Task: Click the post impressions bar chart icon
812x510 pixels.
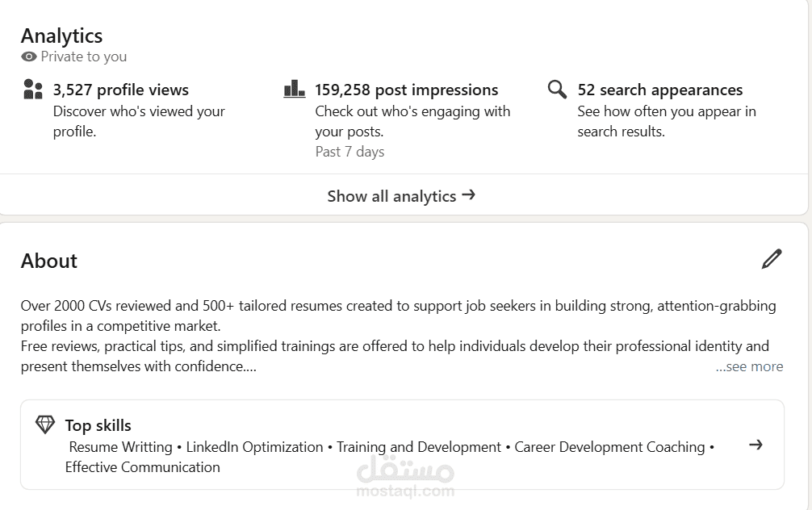Action: 295,89
